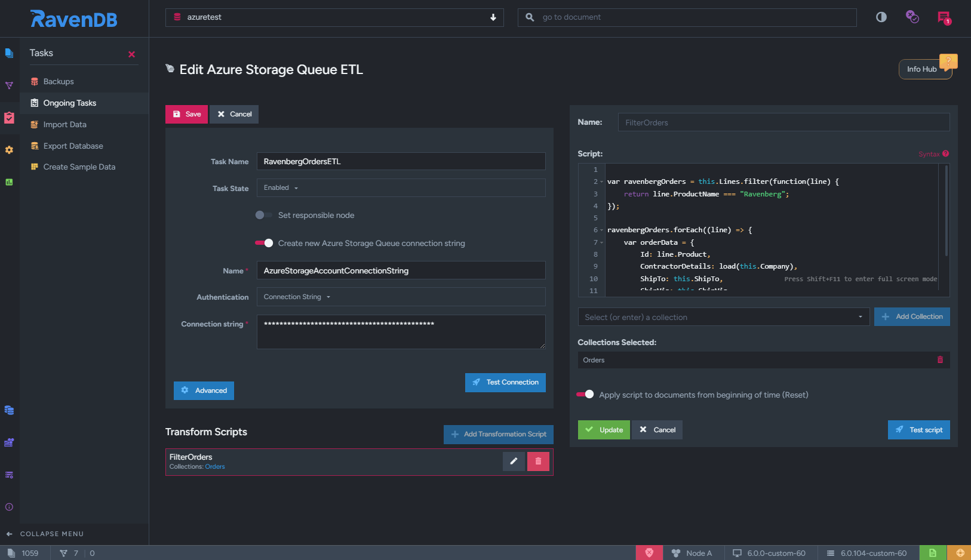Open the About info sidebar icon
971x560 pixels.
tap(9, 507)
